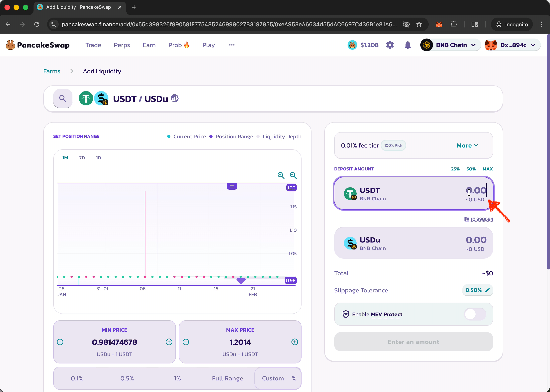Viewport: 550px width, 392px height.
Task: Click the chart zoom-out magnifier icon
Action: point(293,175)
